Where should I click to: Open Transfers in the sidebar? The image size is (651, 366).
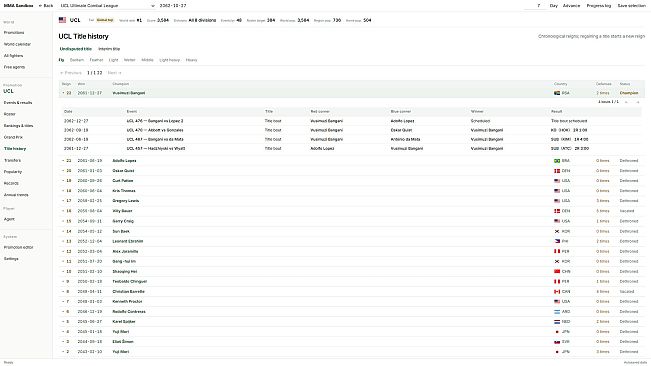click(x=12, y=160)
